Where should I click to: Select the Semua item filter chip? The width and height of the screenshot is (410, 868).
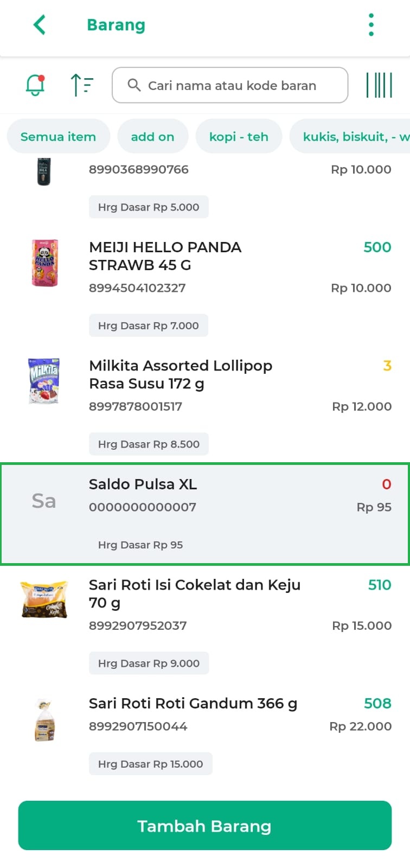click(58, 137)
